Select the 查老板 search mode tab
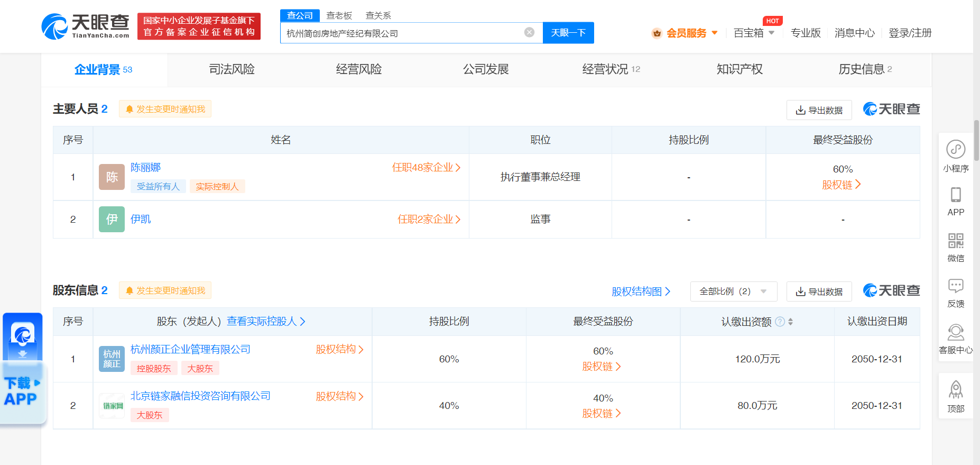Image resolution: width=980 pixels, height=465 pixels. 339,16
